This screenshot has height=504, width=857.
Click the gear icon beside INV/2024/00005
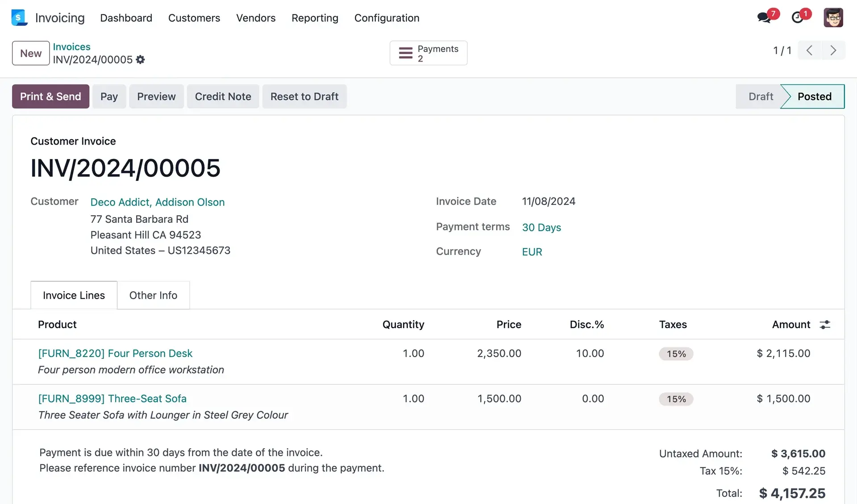[x=140, y=60]
